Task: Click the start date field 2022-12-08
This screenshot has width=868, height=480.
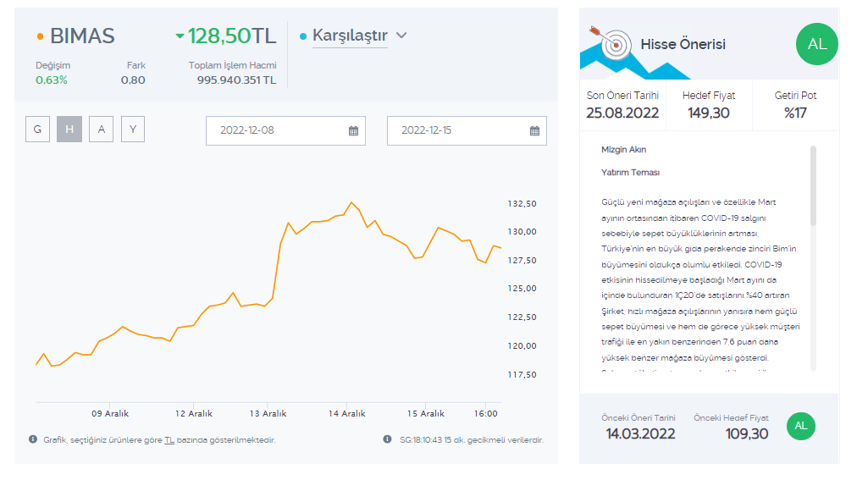Action: (x=285, y=130)
